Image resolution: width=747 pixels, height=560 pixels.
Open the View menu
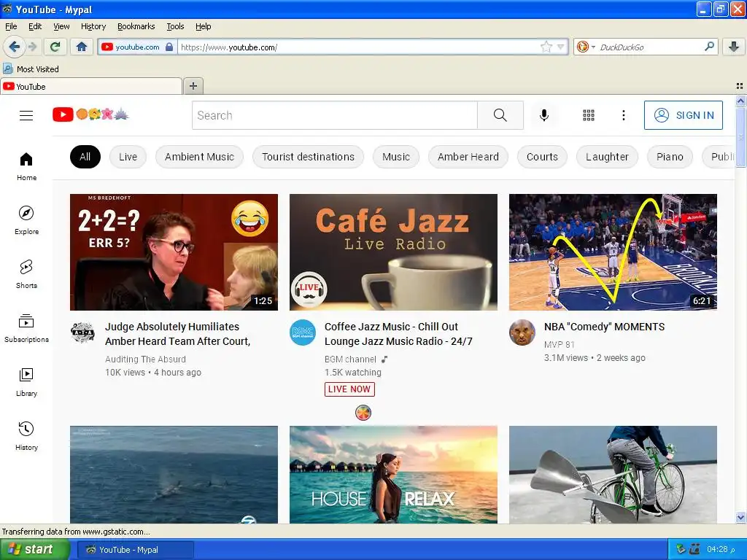coord(61,26)
